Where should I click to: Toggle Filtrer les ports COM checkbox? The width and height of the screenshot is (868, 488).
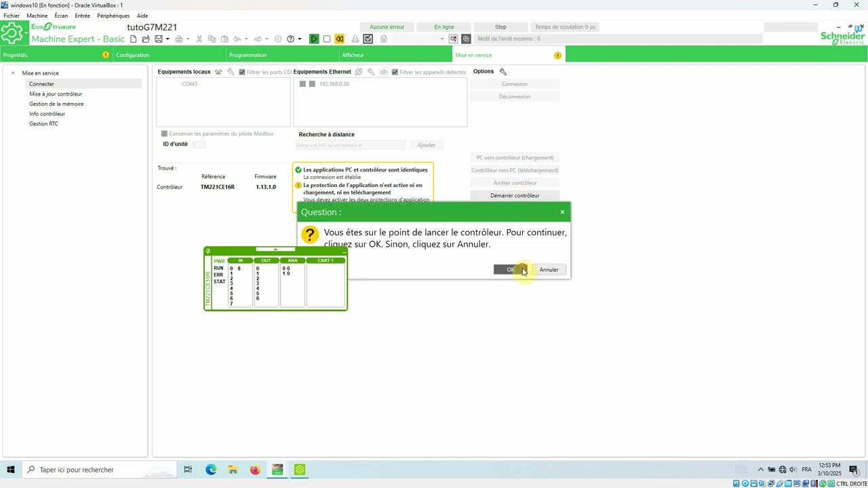click(242, 72)
